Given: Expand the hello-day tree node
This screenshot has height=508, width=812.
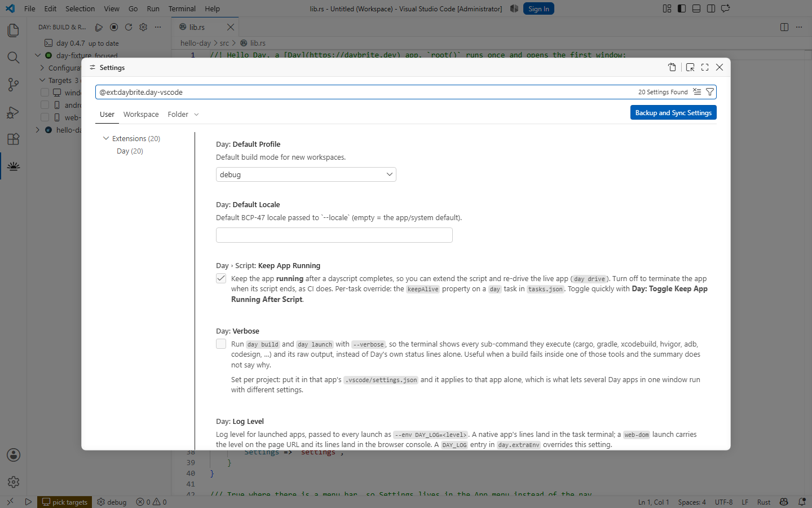Looking at the screenshot, I should coord(38,130).
